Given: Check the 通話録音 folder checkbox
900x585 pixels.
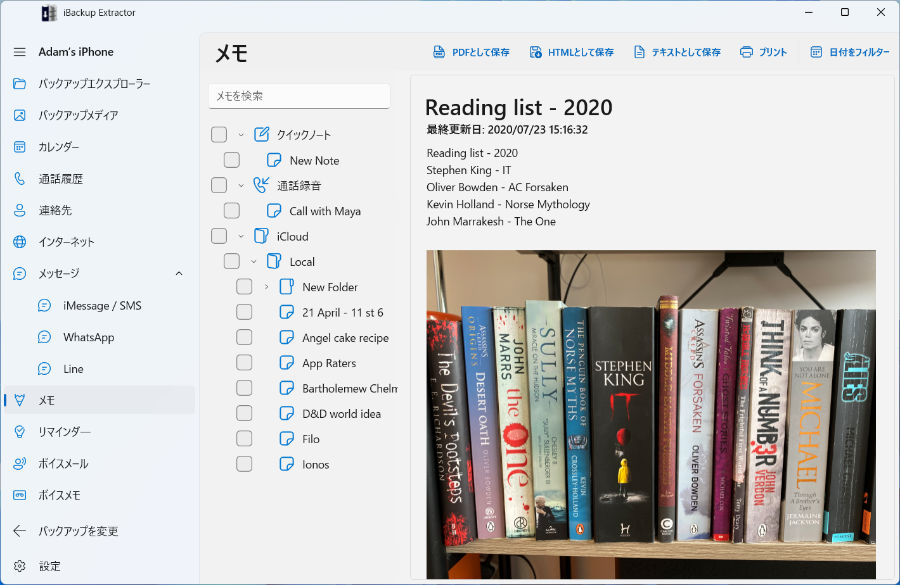Looking at the screenshot, I should pos(219,185).
